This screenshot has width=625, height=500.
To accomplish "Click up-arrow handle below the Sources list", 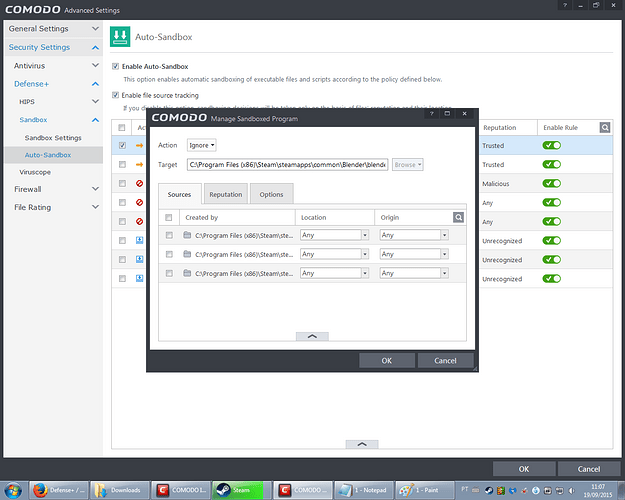I will (x=312, y=336).
